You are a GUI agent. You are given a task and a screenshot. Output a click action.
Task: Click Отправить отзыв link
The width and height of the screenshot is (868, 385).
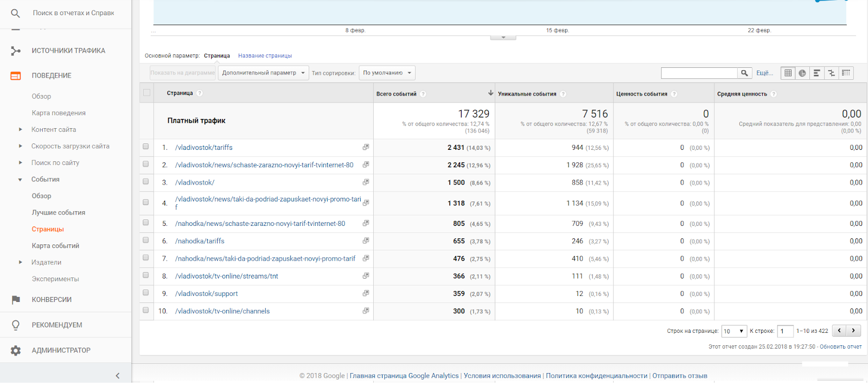(680, 376)
